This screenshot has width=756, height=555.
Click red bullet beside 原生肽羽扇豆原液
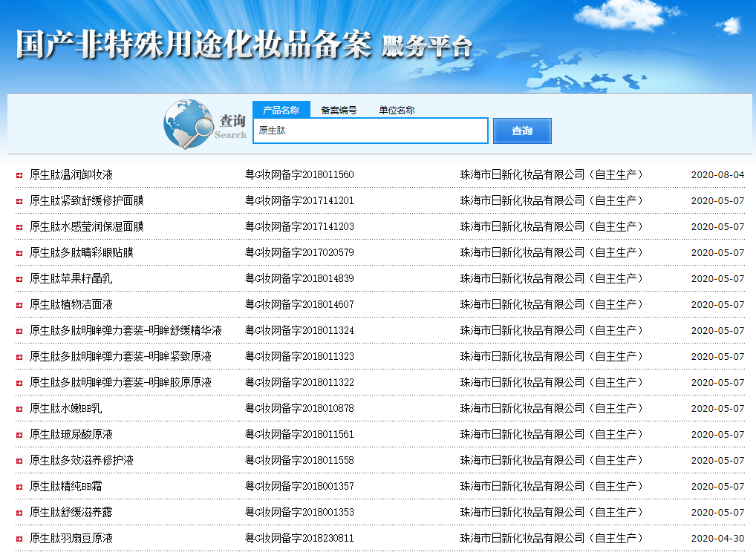tap(19, 539)
